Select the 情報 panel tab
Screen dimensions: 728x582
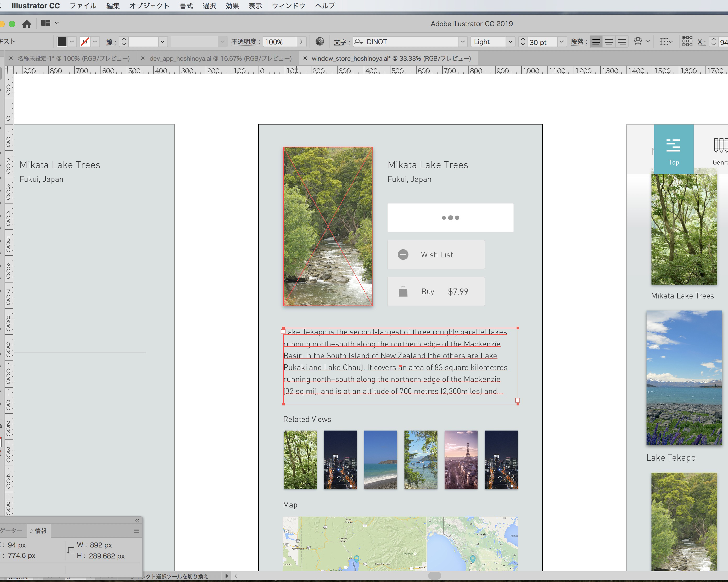(x=38, y=531)
